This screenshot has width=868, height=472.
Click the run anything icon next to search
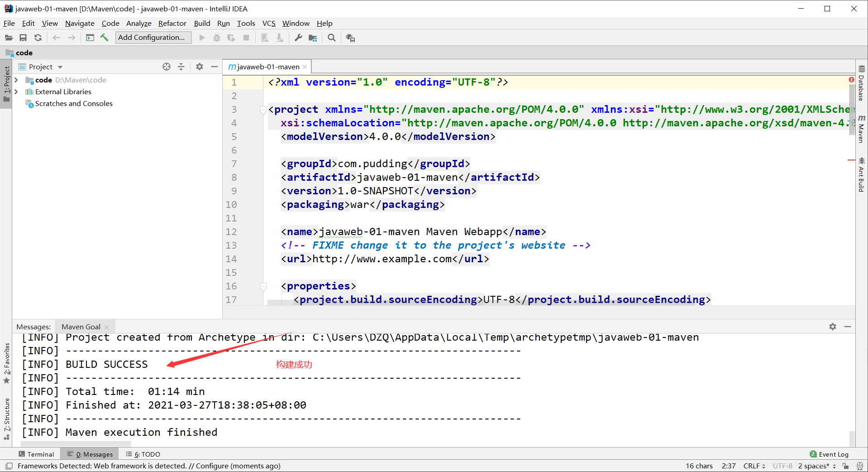(350, 38)
